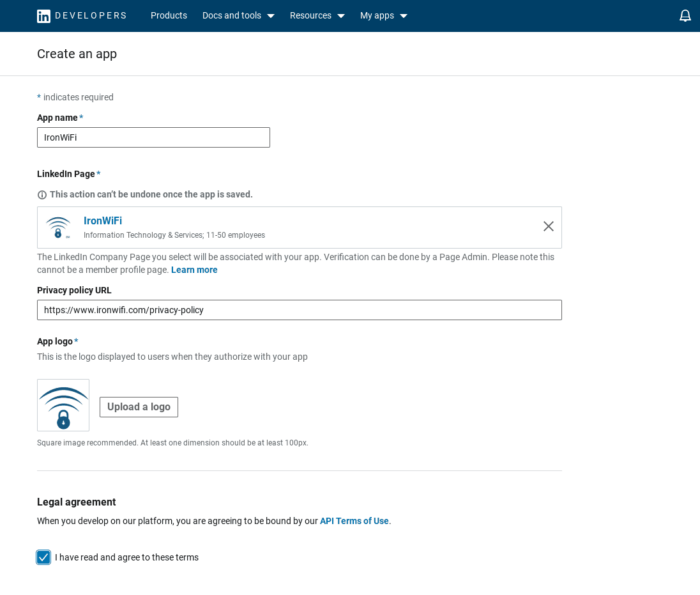Focus the Privacy policy URL field

pyautogui.click(x=299, y=310)
